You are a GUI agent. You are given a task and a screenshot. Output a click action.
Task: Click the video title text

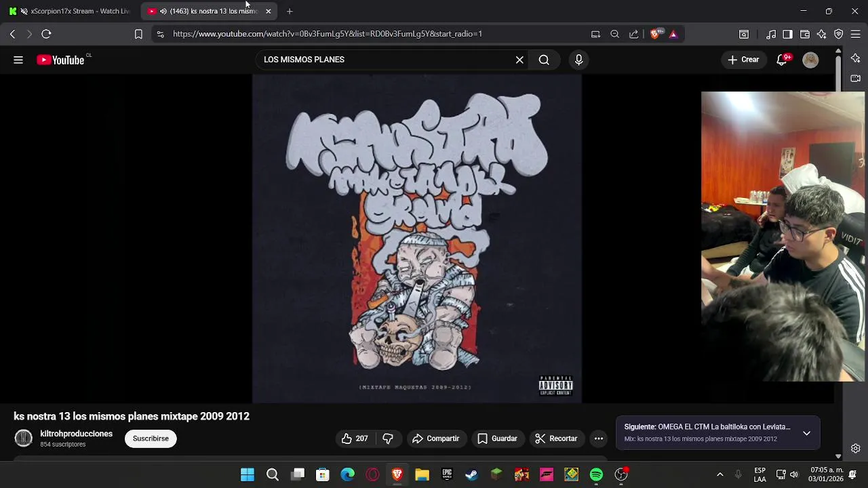pyautogui.click(x=132, y=416)
